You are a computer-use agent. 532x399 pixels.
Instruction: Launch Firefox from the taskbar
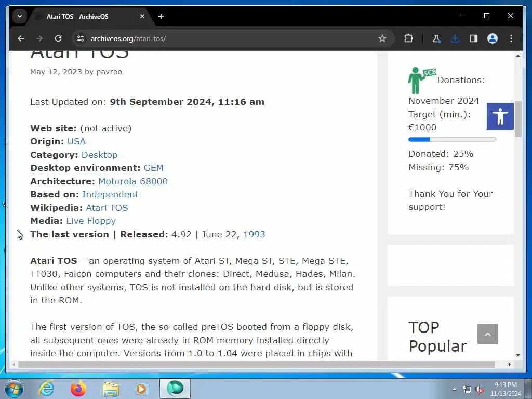pyautogui.click(x=78, y=389)
